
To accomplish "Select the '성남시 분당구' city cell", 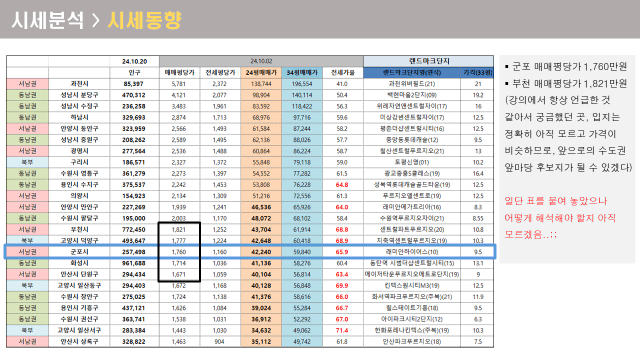I will point(79,95).
